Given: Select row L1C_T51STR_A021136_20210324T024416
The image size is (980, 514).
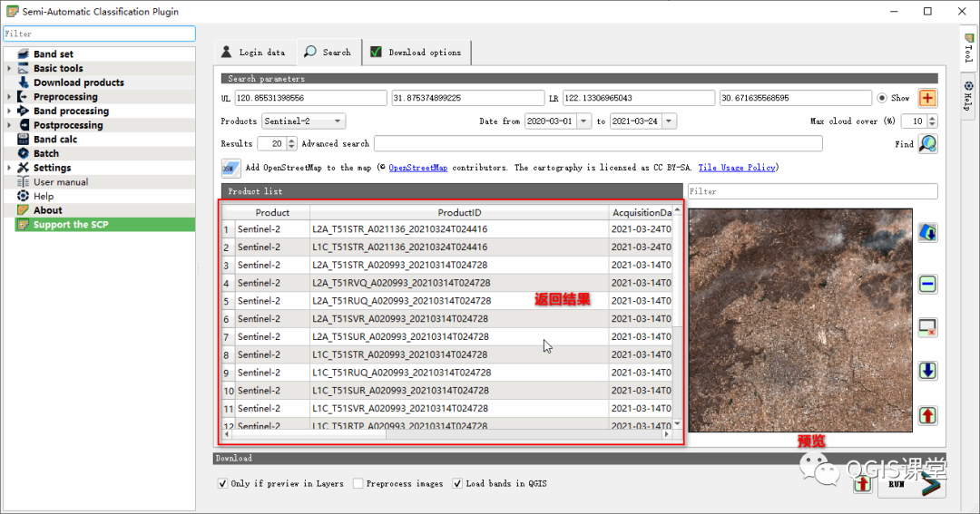Looking at the screenshot, I should click(446, 247).
